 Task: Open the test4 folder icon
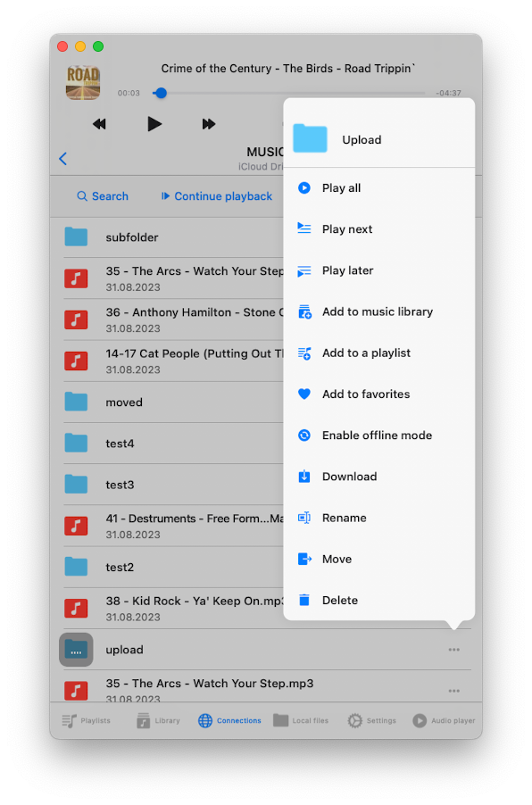76,443
